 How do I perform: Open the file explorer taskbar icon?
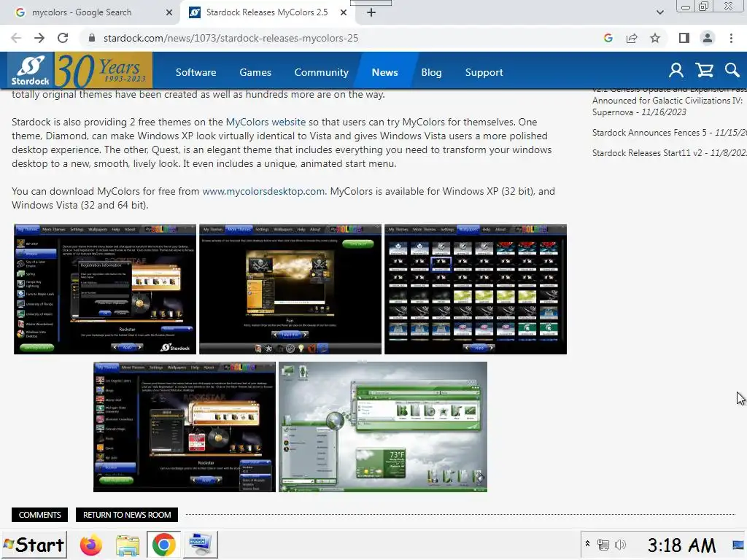click(x=127, y=545)
